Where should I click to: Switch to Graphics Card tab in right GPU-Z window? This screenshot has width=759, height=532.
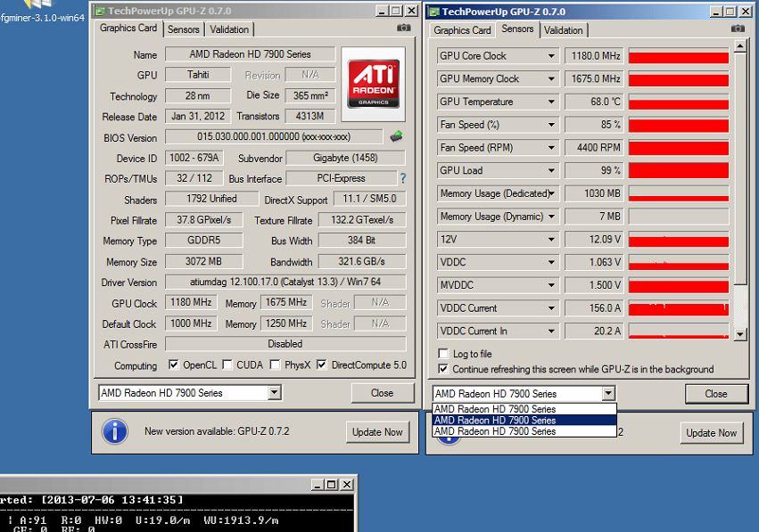click(462, 30)
